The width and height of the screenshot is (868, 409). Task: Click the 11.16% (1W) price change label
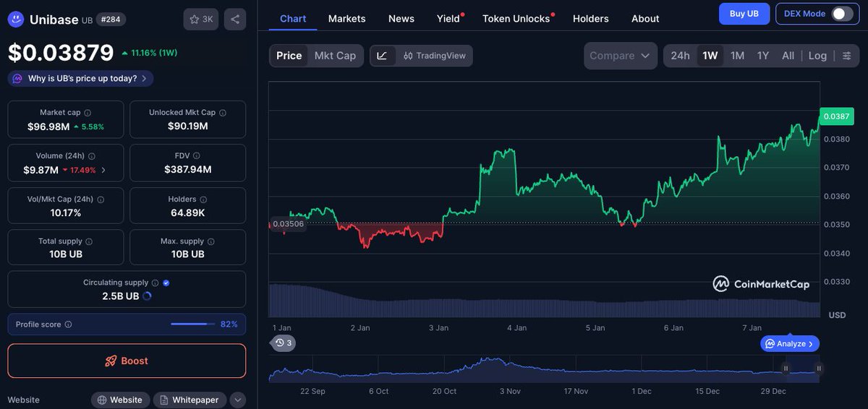click(x=150, y=53)
